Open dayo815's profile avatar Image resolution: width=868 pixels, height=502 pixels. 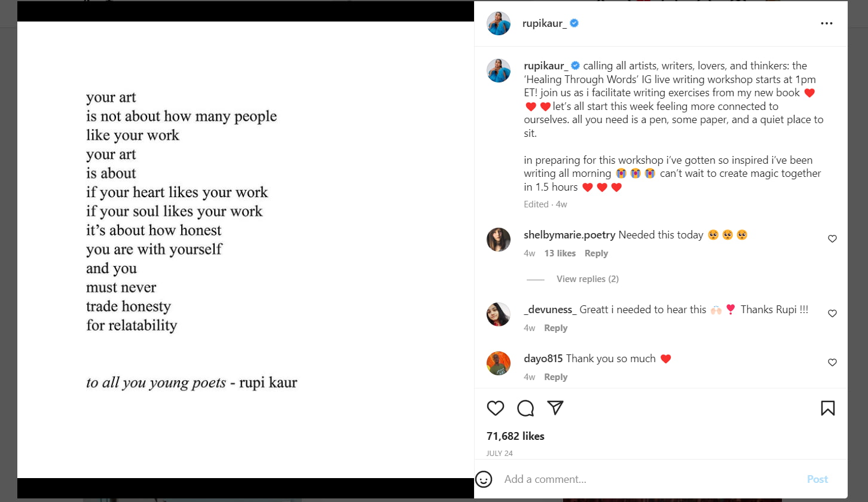pyautogui.click(x=499, y=363)
